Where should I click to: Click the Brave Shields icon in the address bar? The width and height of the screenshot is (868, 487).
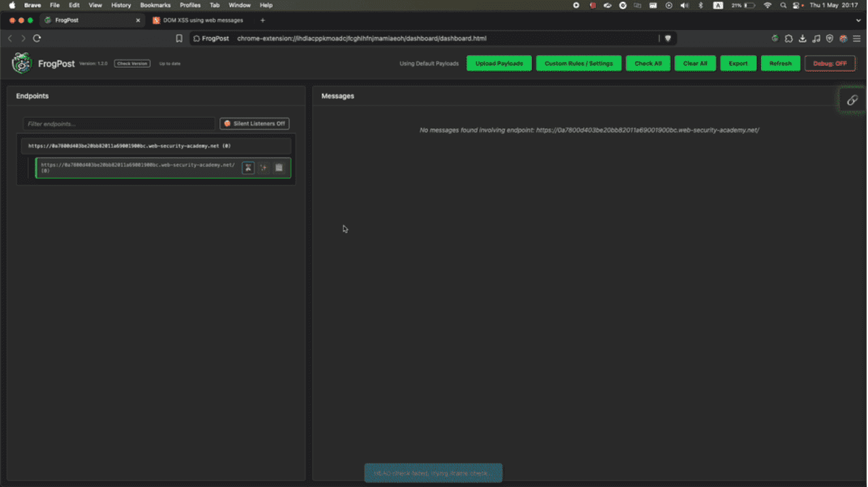pos(668,39)
